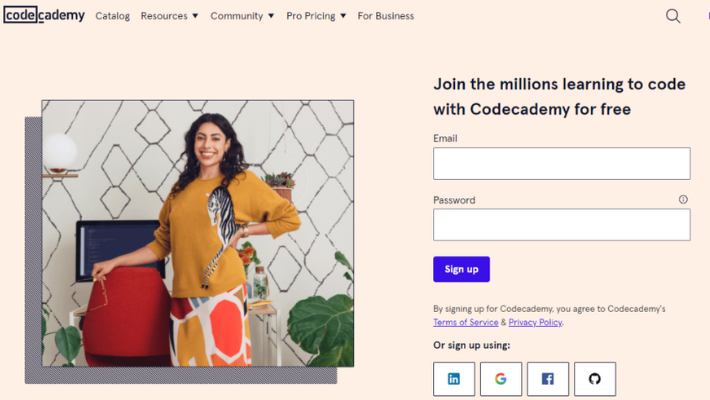
Task: Click the Password field label
Action: pos(454,200)
